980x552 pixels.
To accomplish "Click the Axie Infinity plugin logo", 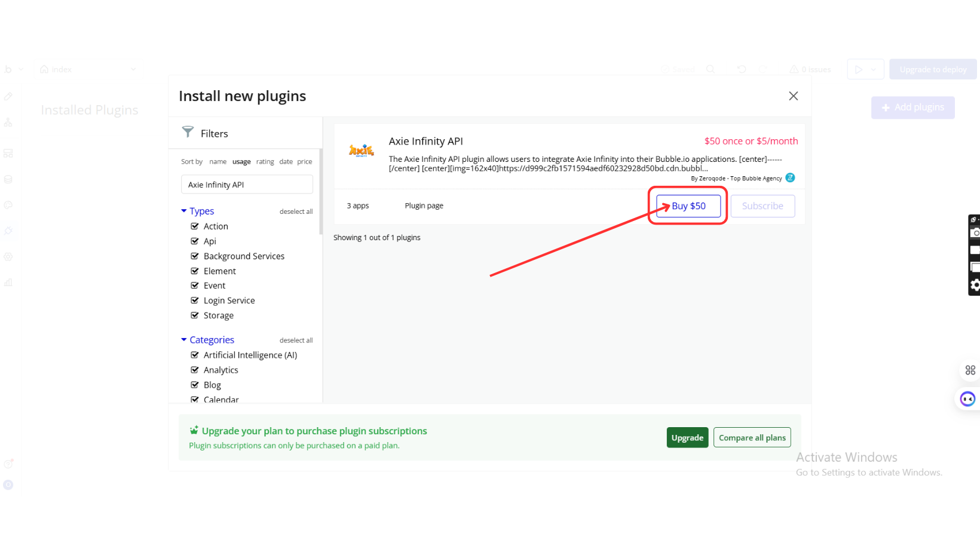I will 361,150.
